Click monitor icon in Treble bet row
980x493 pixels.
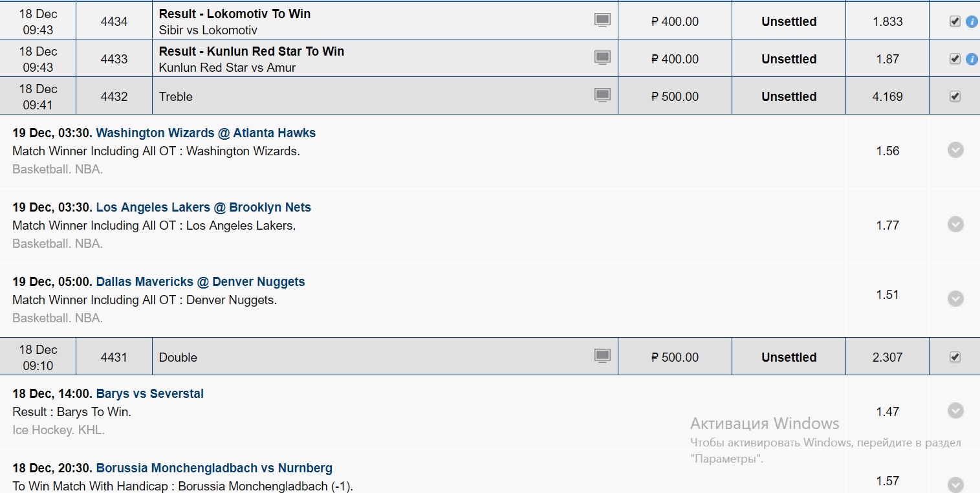(x=602, y=95)
